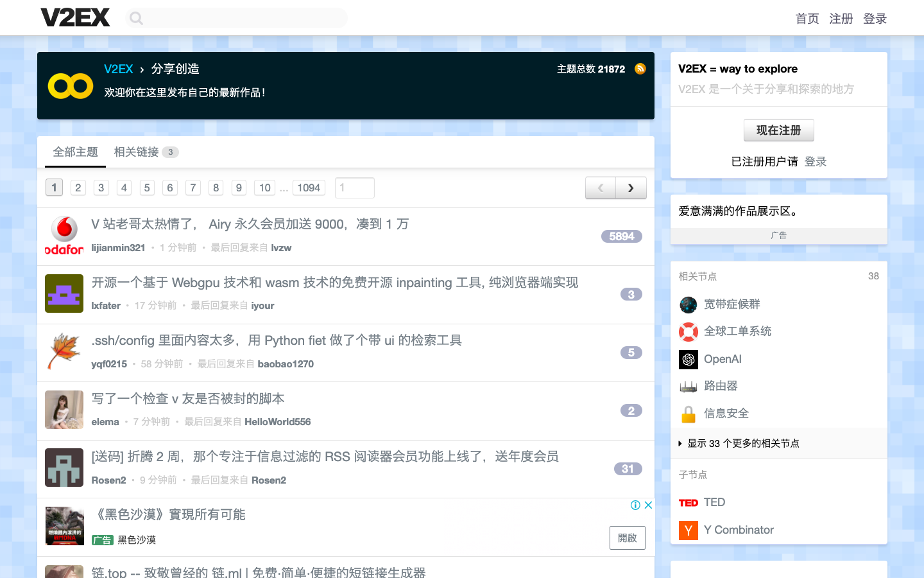924x578 pixels.
Task: Open the RSS feed for 分享创造 node
Action: click(x=640, y=69)
